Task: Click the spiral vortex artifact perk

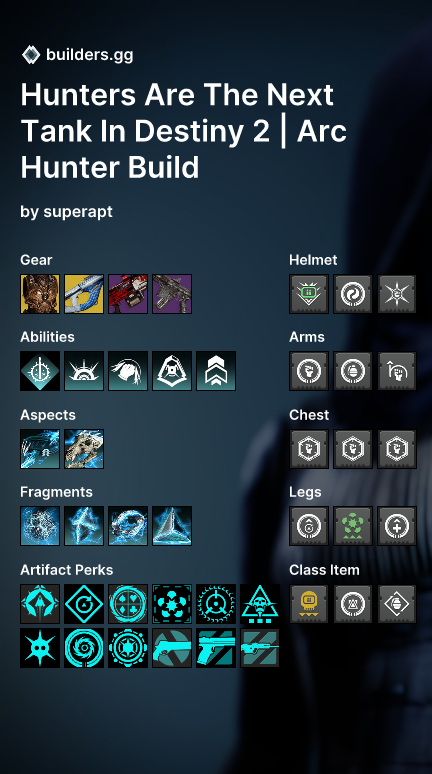Action: (84, 648)
